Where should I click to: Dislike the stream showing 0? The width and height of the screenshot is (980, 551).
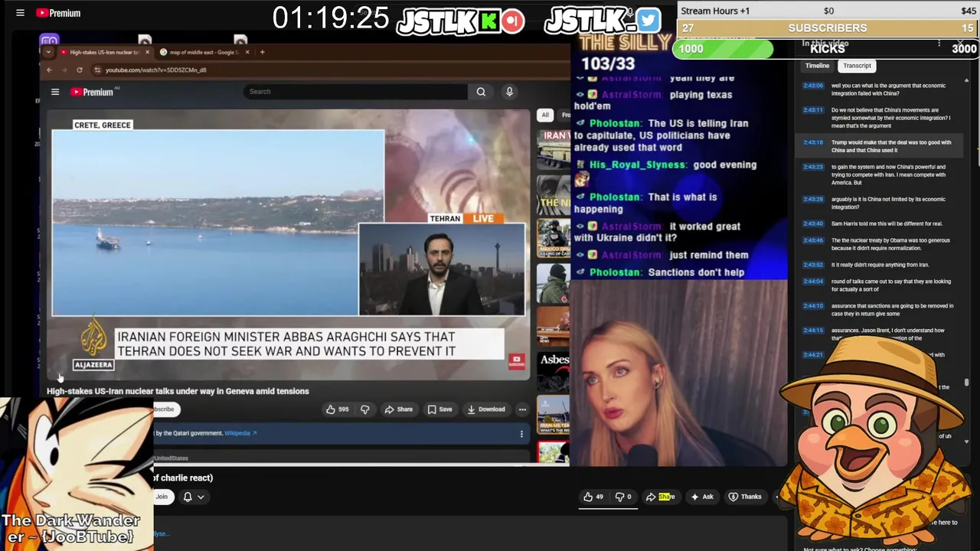[623, 497]
